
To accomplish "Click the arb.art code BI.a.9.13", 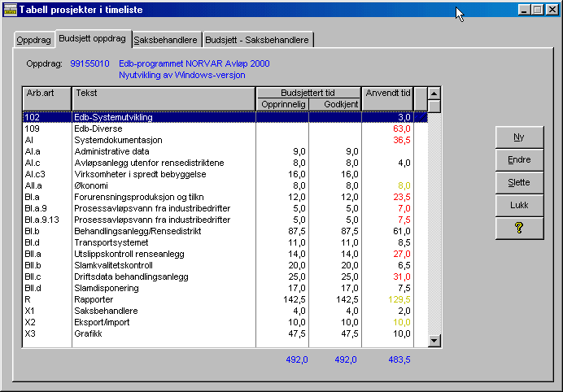I will [x=41, y=220].
